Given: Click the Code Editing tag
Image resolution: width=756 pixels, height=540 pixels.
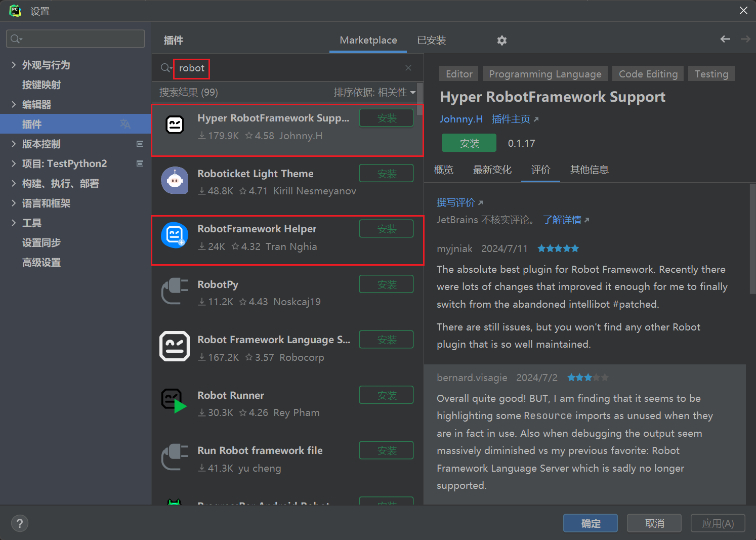Looking at the screenshot, I should 648,74.
